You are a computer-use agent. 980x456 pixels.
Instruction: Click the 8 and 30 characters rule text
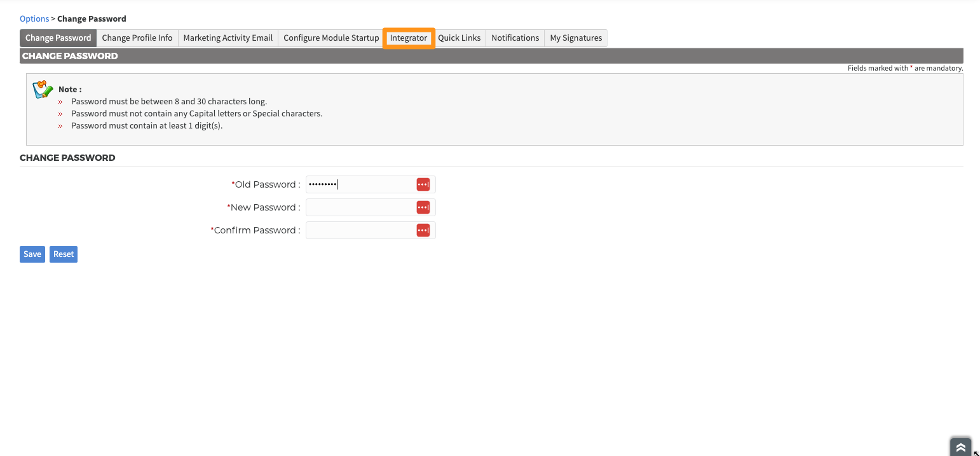tap(169, 102)
